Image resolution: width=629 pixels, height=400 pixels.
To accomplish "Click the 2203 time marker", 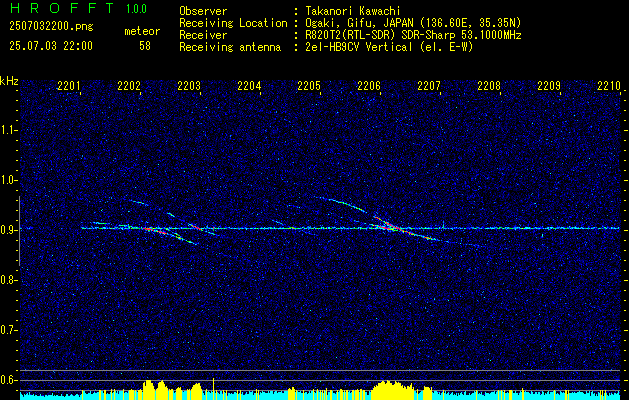I will click(x=189, y=85).
